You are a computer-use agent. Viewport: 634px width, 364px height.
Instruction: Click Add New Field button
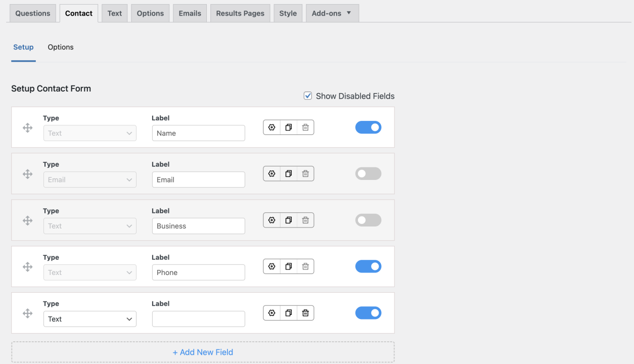(203, 352)
